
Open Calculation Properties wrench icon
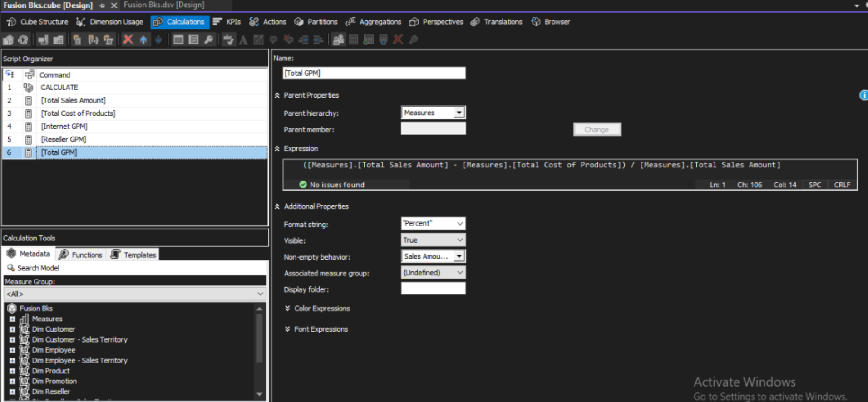pos(209,40)
